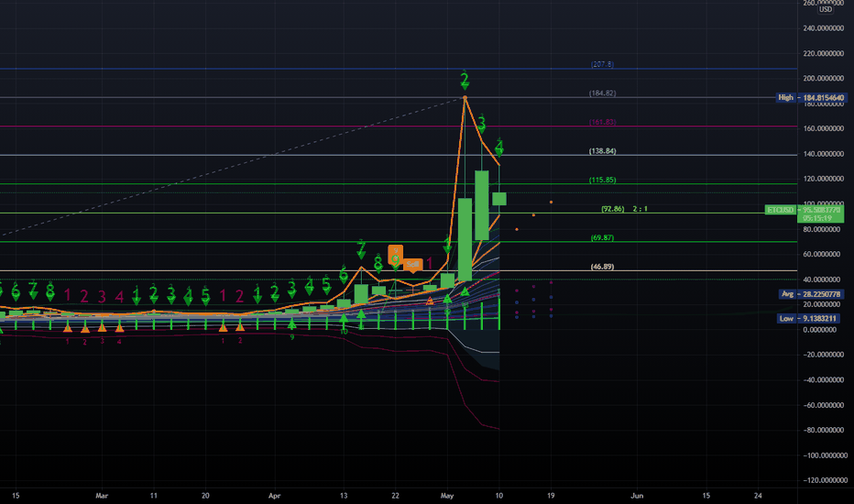Click the (46.89) level label
854x504 pixels.
click(x=602, y=267)
